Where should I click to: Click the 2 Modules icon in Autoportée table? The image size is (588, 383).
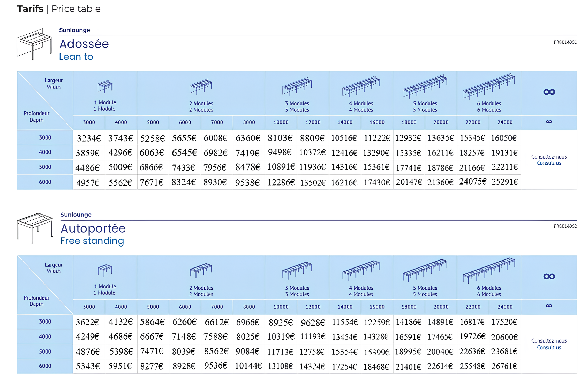coord(201,271)
